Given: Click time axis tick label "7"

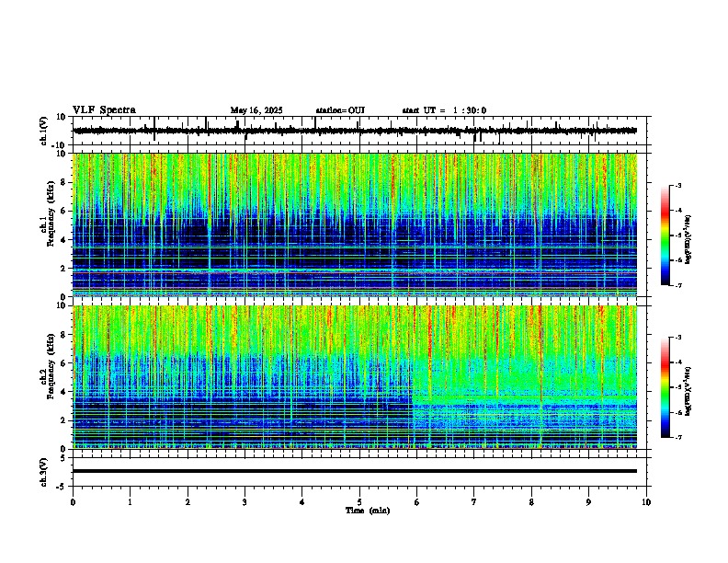Looking at the screenshot, I should pyautogui.click(x=474, y=502).
